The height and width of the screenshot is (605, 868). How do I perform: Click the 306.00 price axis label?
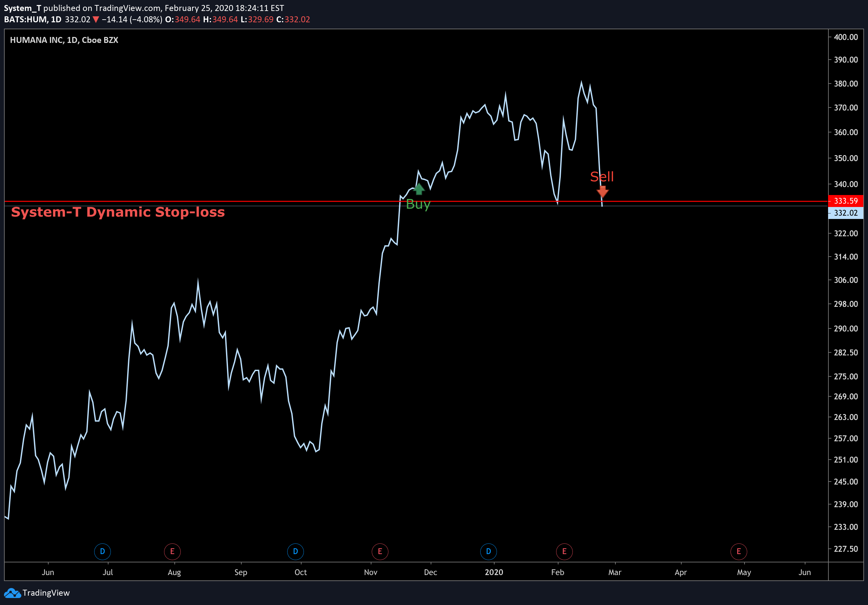click(x=846, y=280)
